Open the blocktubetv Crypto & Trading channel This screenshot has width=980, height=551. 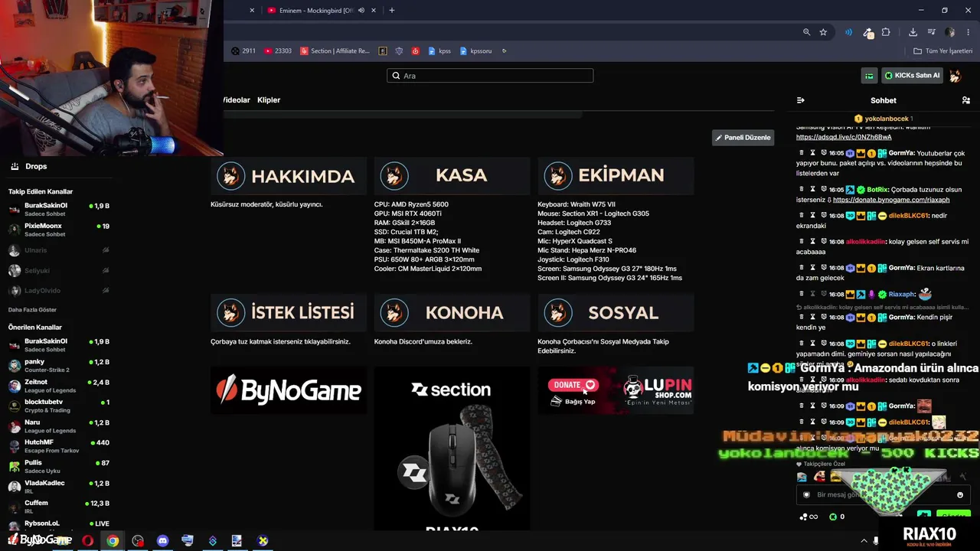59,406
